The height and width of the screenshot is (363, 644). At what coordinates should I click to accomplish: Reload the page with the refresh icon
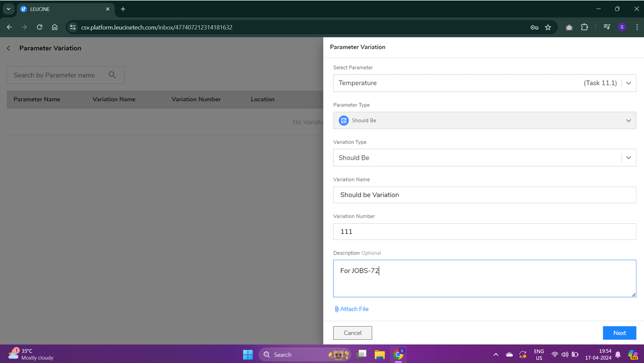point(39,27)
